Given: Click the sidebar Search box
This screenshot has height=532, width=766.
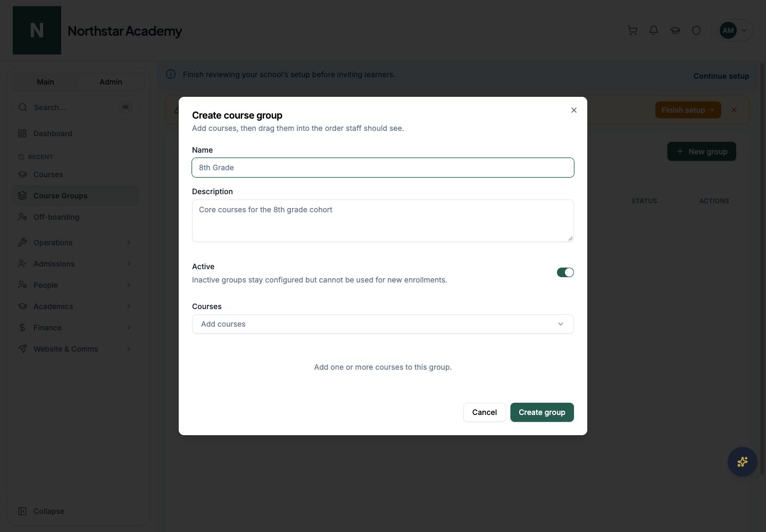Looking at the screenshot, I should point(76,107).
